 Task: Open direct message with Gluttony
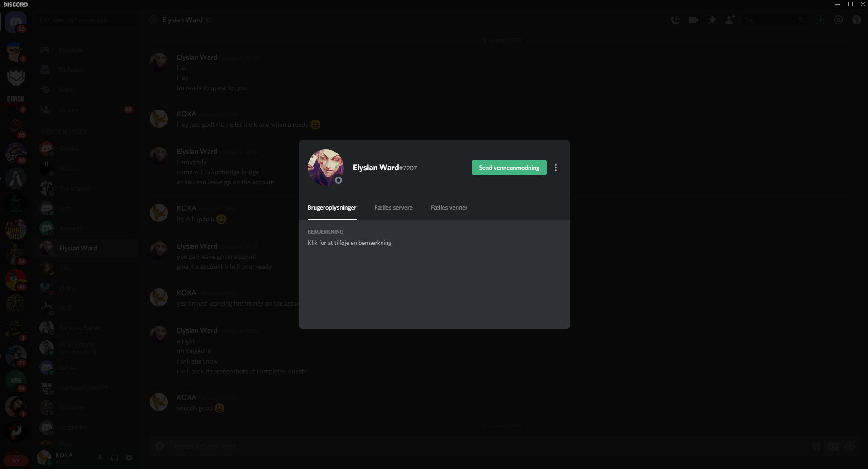point(86,407)
